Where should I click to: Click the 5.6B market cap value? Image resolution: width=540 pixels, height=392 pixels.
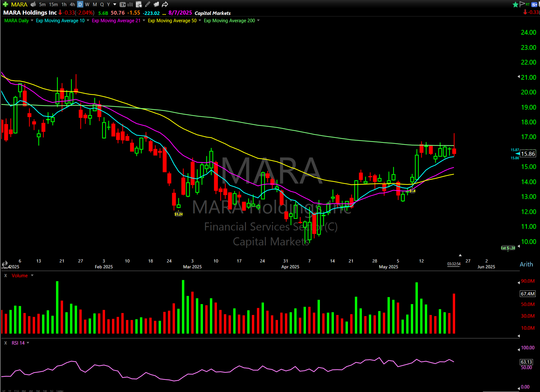click(x=103, y=13)
